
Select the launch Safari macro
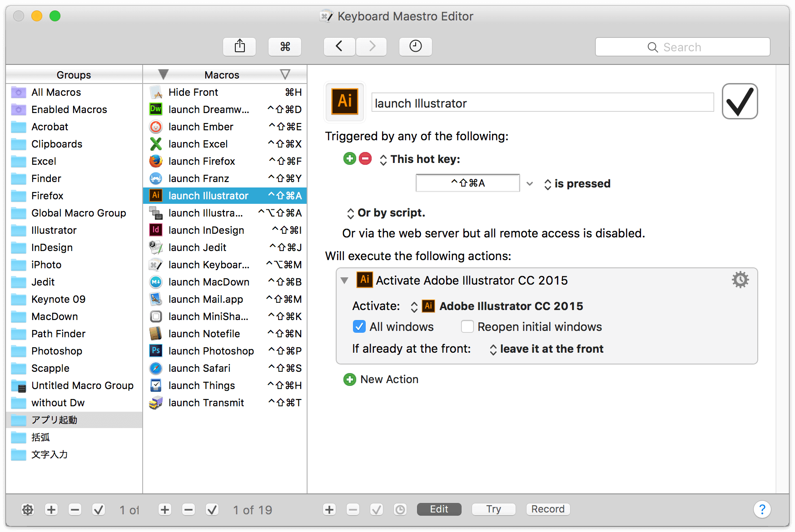click(x=225, y=368)
